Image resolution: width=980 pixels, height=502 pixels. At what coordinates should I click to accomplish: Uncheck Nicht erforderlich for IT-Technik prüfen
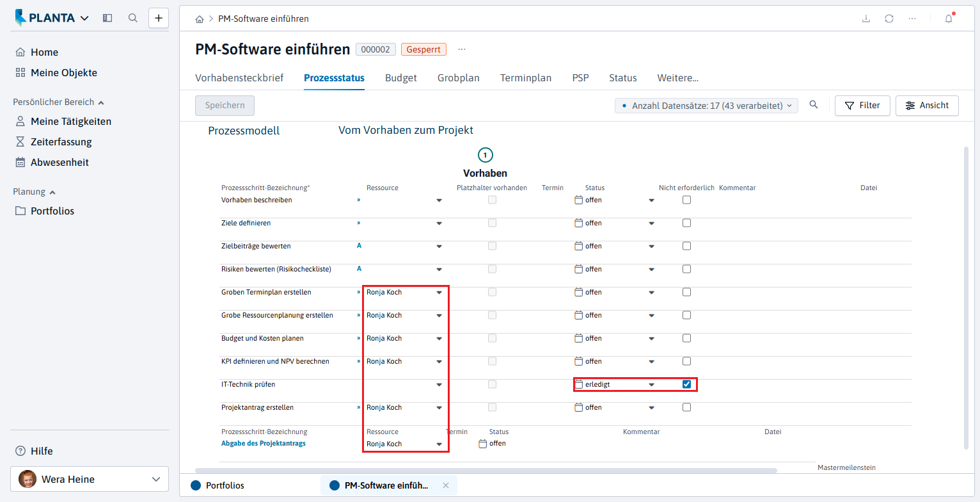(x=686, y=384)
